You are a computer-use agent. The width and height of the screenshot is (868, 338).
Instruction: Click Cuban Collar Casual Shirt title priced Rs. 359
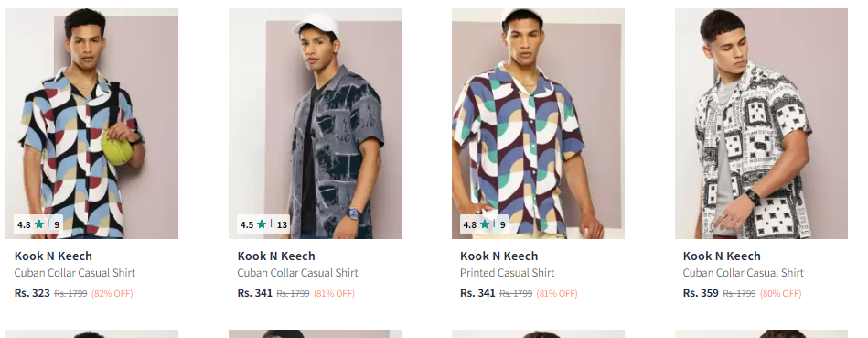pos(744,273)
